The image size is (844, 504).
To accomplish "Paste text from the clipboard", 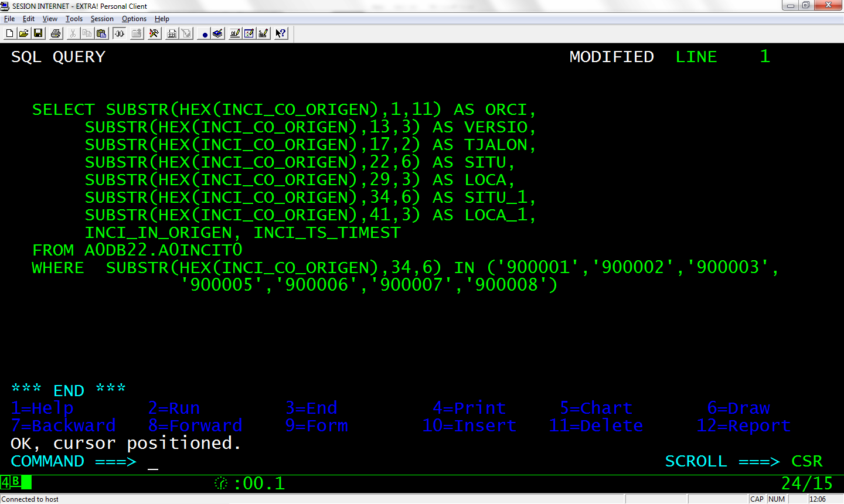I will pyautogui.click(x=101, y=33).
